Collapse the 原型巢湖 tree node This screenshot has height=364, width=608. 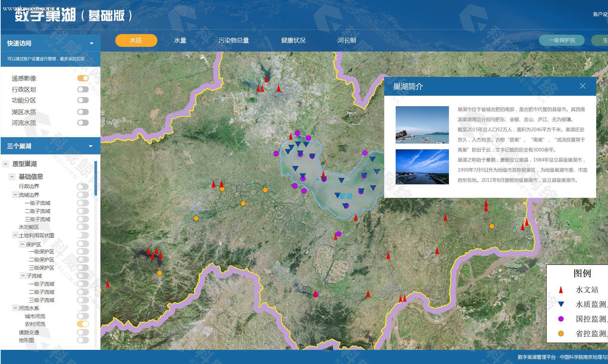click(5, 164)
